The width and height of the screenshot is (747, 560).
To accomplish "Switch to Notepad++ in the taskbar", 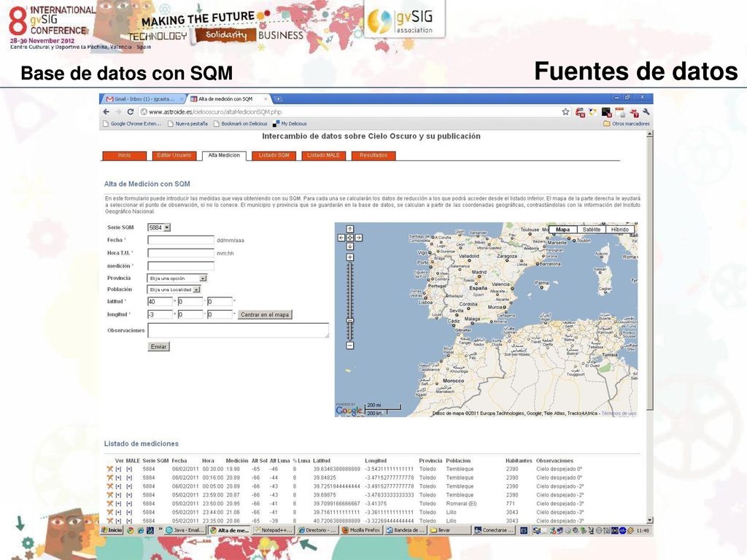I will tap(274, 530).
